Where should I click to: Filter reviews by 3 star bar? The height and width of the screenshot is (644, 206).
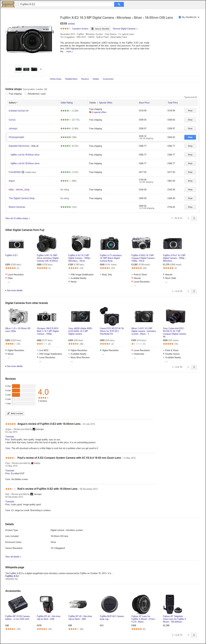click(24, 395)
